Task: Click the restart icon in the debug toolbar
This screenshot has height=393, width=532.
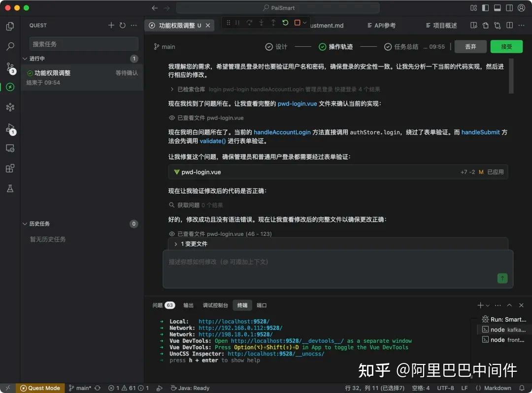Action: click(285, 23)
